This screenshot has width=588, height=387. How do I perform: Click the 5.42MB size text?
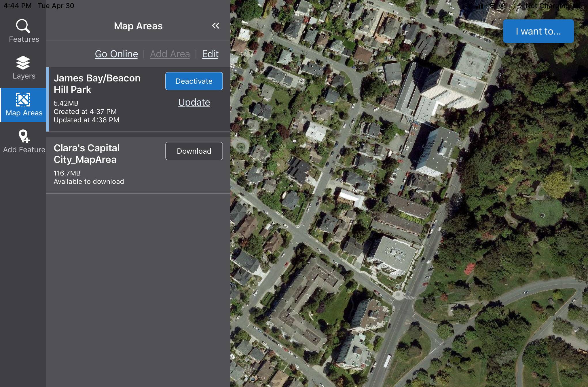pyautogui.click(x=66, y=103)
